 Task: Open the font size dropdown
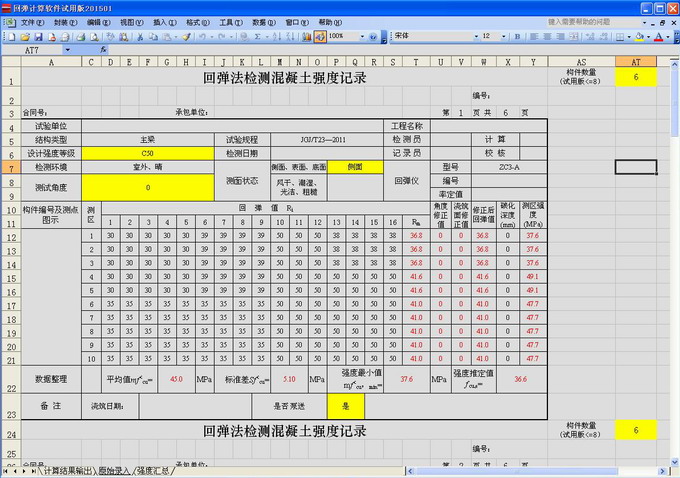click(503, 36)
